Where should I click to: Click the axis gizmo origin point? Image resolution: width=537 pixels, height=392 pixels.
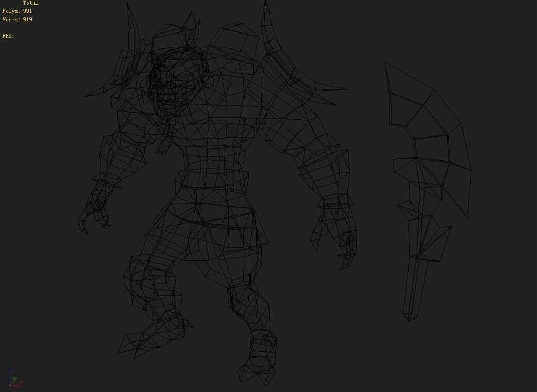pos(9,385)
